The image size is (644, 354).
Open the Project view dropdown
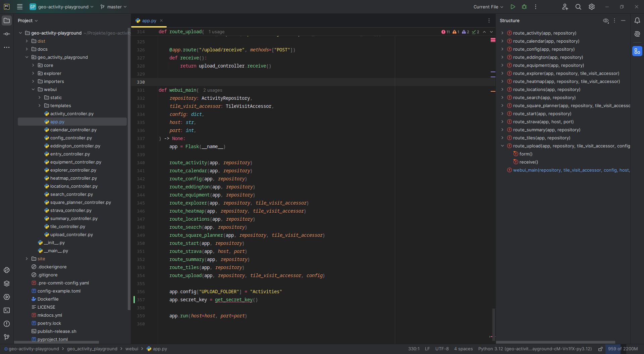point(28,20)
